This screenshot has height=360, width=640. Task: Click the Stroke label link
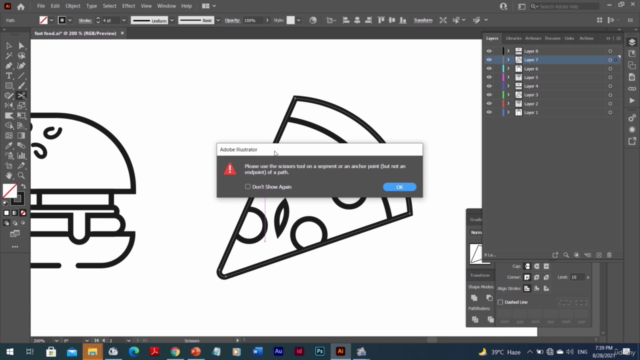click(85, 20)
